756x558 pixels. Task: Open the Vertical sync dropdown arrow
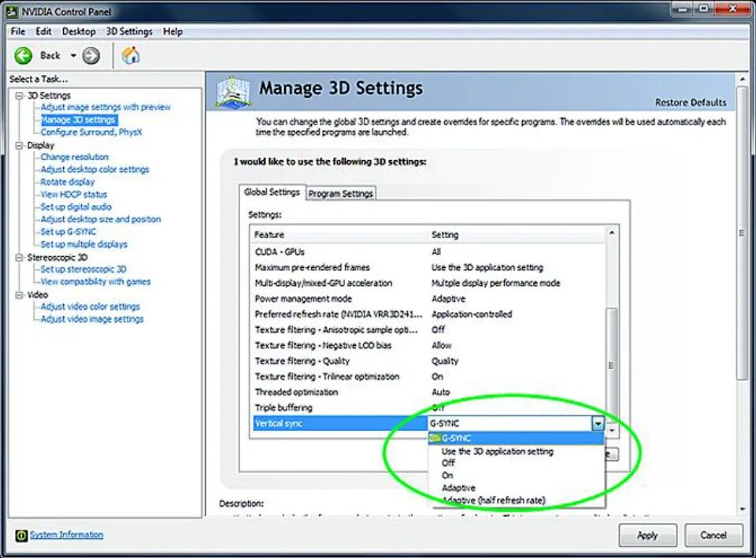coord(598,424)
